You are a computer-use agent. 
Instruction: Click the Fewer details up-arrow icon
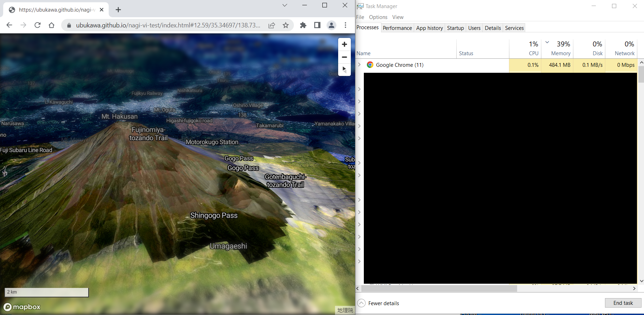click(x=361, y=303)
